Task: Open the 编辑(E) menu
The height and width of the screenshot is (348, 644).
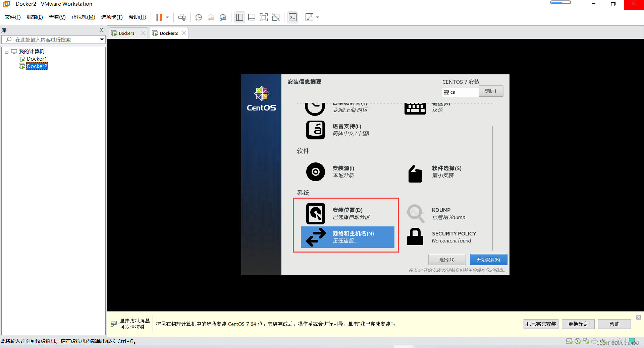Action: [35, 17]
